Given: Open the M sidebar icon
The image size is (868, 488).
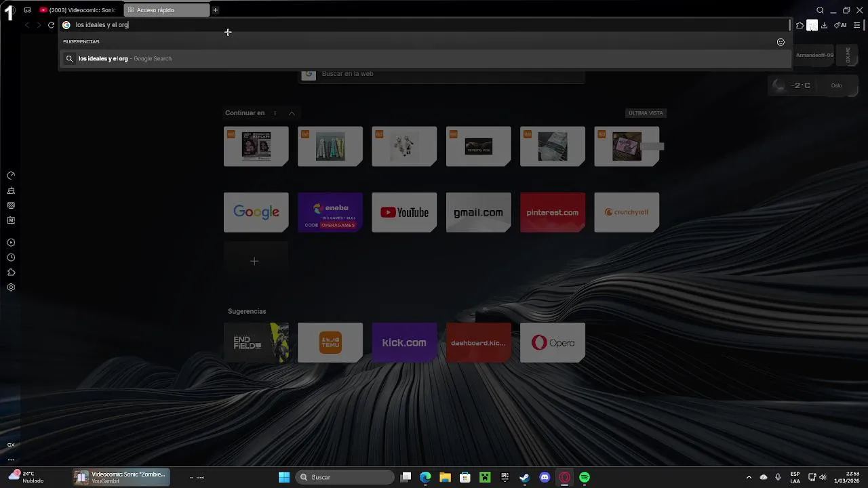Looking at the screenshot, I should 11,220.
